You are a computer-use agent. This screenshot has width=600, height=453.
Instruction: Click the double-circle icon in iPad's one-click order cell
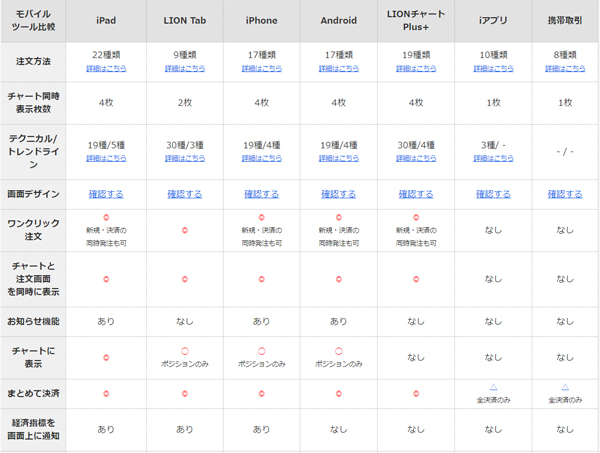pyautogui.click(x=106, y=217)
